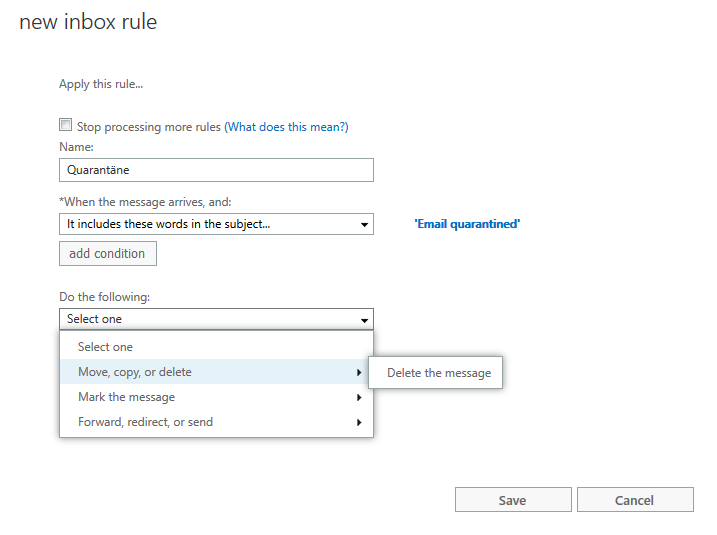This screenshot has width=717, height=535.
Task: Select 'Delete the message' in the submenu
Action: coord(436,373)
